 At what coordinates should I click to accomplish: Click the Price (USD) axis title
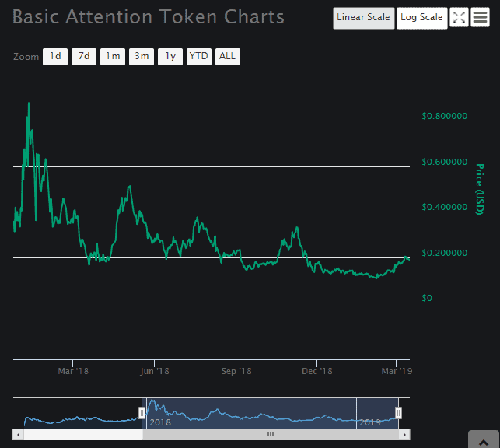pos(480,189)
